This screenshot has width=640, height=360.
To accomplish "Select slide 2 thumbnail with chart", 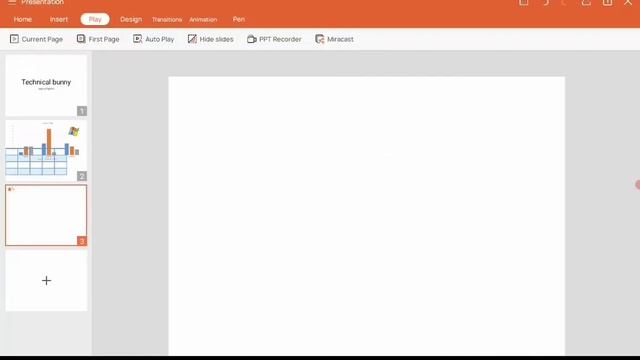I will (x=46, y=151).
